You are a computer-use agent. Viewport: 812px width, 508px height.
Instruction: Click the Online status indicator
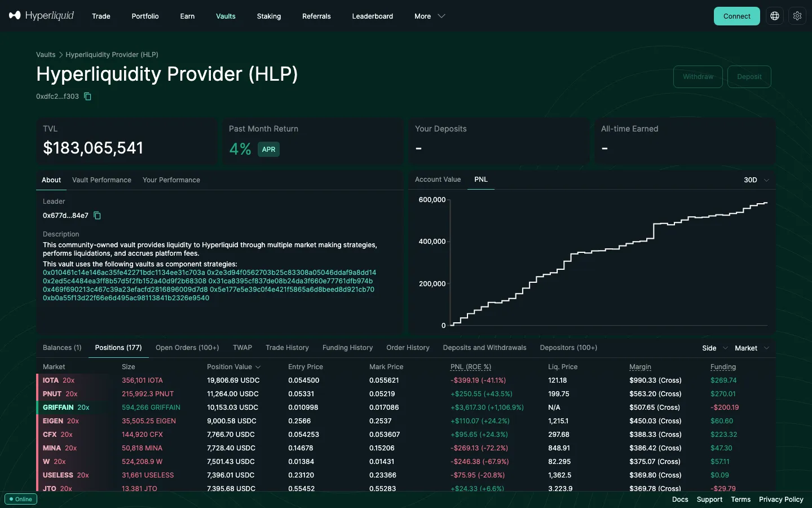coord(21,499)
